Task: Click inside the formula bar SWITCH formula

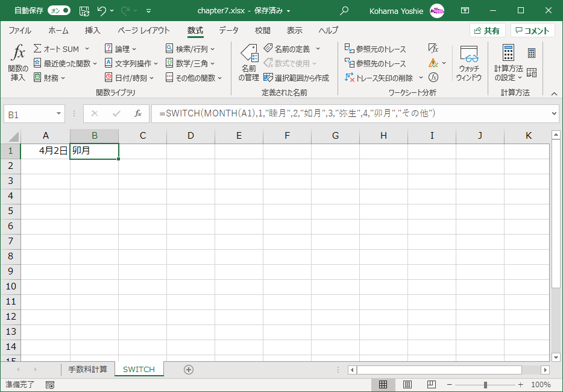Action: point(297,113)
